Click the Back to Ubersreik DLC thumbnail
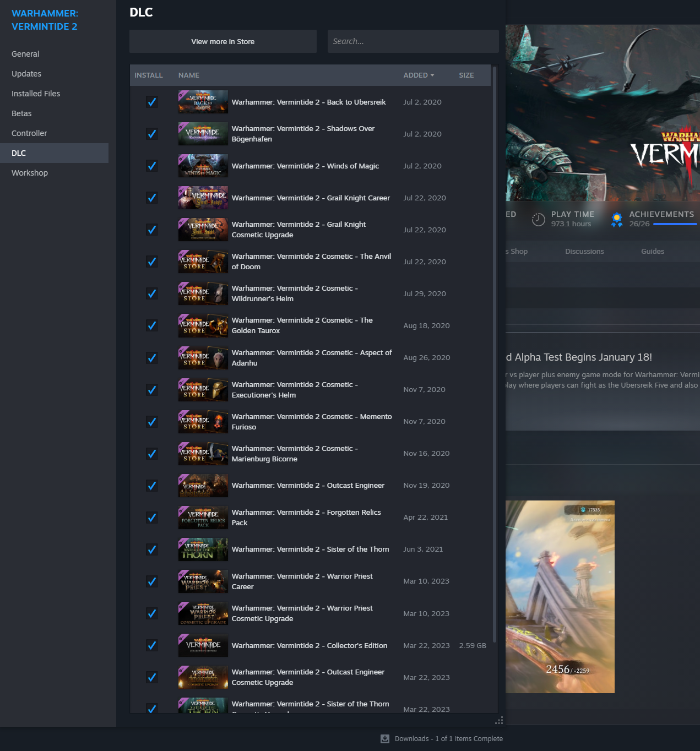This screenshot has width=700, height=751. 203,102
